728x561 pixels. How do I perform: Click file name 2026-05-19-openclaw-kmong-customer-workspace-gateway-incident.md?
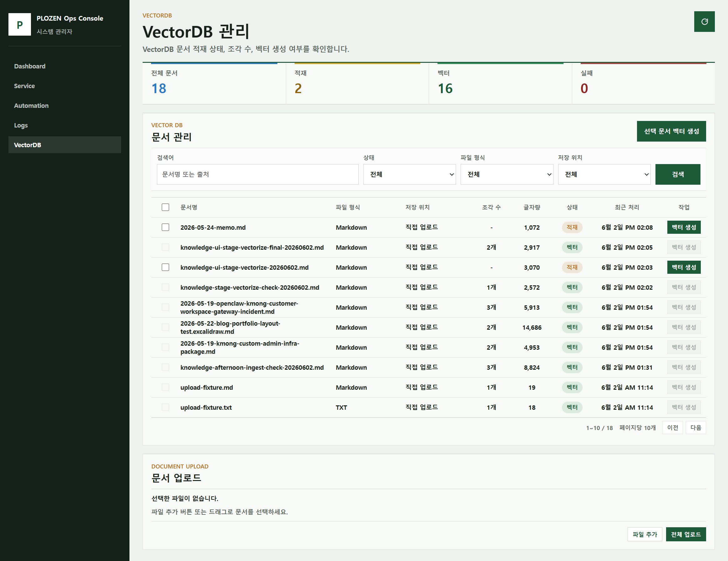coord(239,308)
